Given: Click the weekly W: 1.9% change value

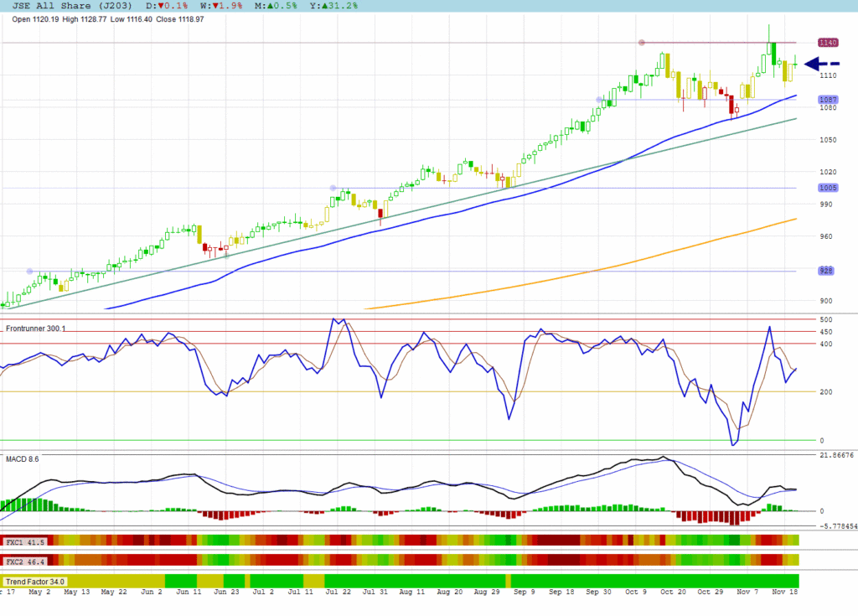Looking at the screenshot, I should (214, 6).
